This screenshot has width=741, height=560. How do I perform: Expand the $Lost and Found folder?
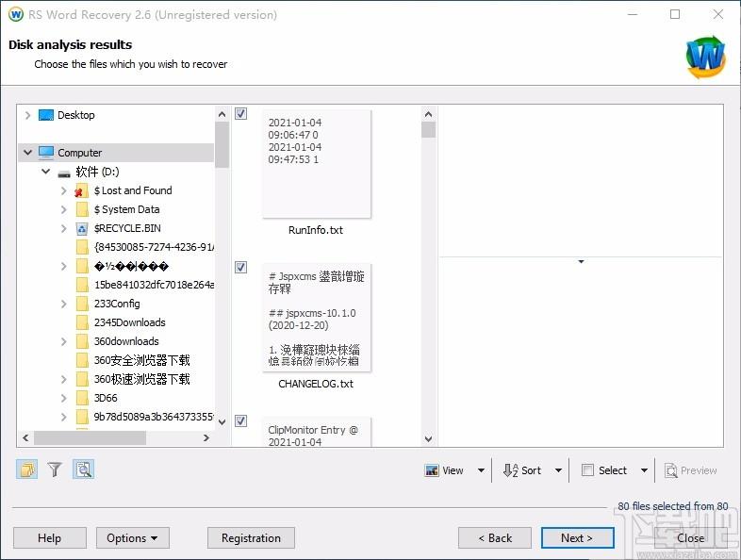coord(64,191)
